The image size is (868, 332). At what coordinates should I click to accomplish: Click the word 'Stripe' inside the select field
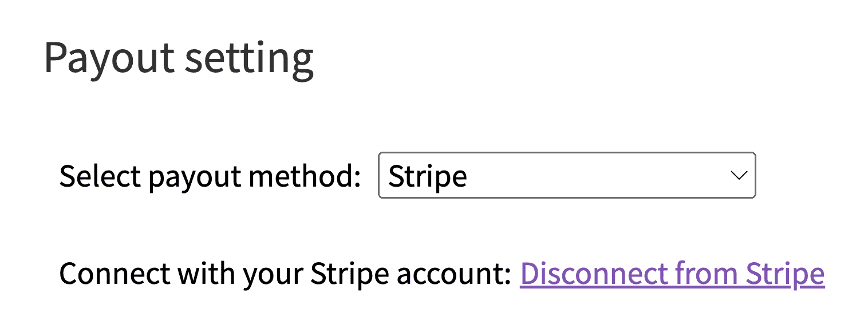428,176
